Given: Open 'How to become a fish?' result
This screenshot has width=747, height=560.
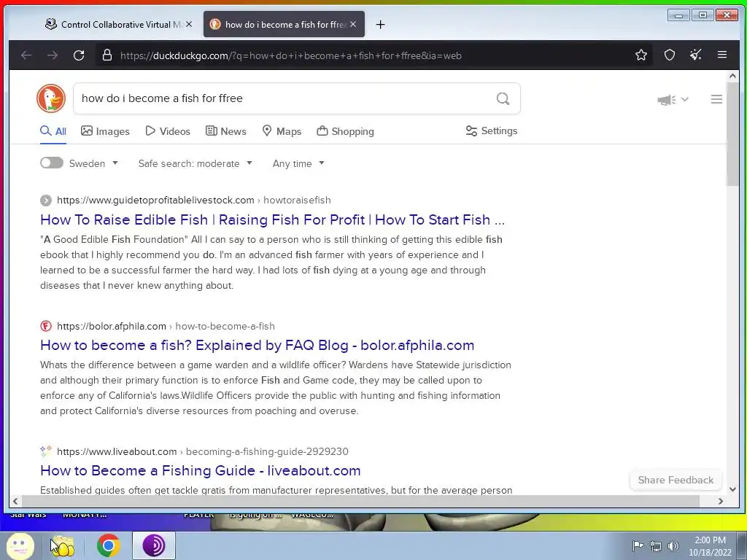Looking at the screenshot, I should coord(258,345).
